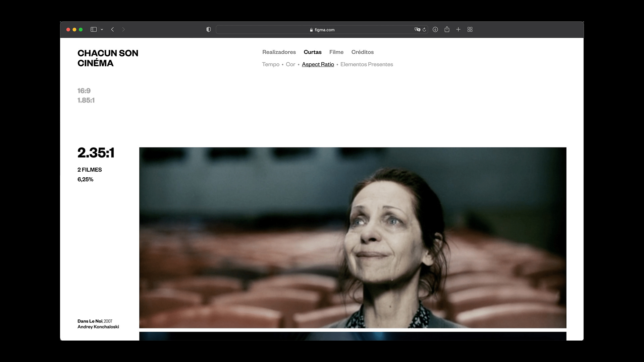Go forward with the browser forward arrow
Image resolution: width=644 pixels, height=362 pixels.
123,29
